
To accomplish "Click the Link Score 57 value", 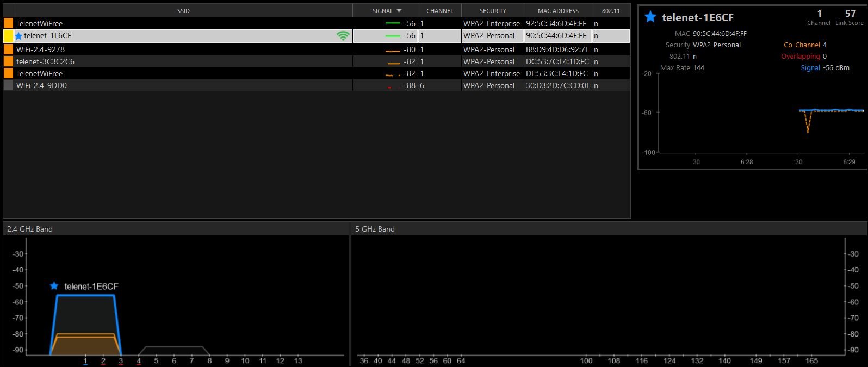I will pyautogui.click(x=851, y=14).
